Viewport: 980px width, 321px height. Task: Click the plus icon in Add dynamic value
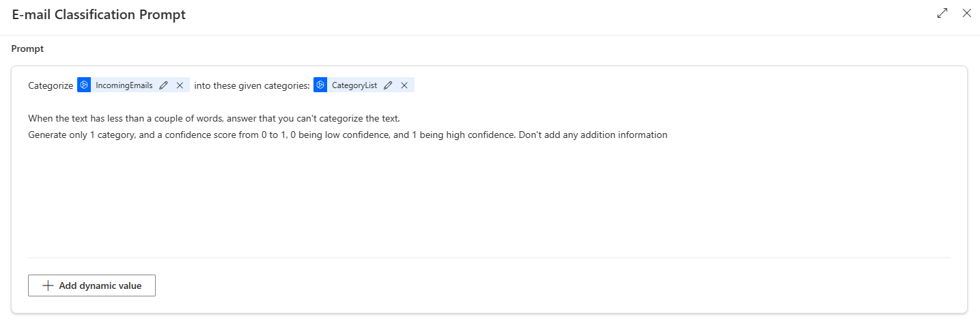pyautogui.click(x=48, y=285)
